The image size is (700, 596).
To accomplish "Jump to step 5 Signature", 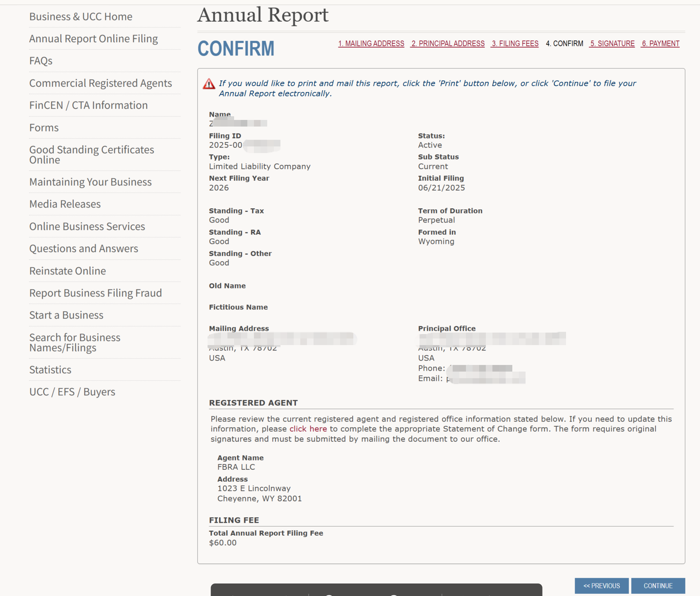I will [x=612, y=43].
